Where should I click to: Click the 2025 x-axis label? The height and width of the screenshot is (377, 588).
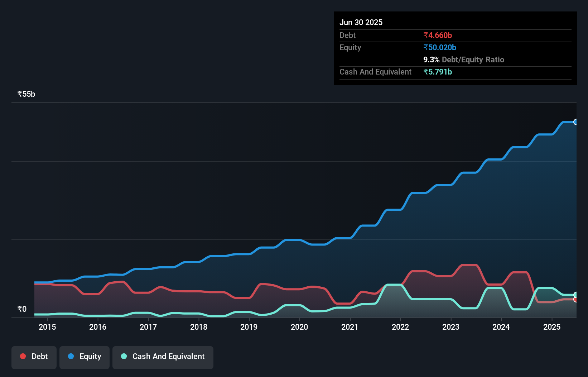coord(552,327)
